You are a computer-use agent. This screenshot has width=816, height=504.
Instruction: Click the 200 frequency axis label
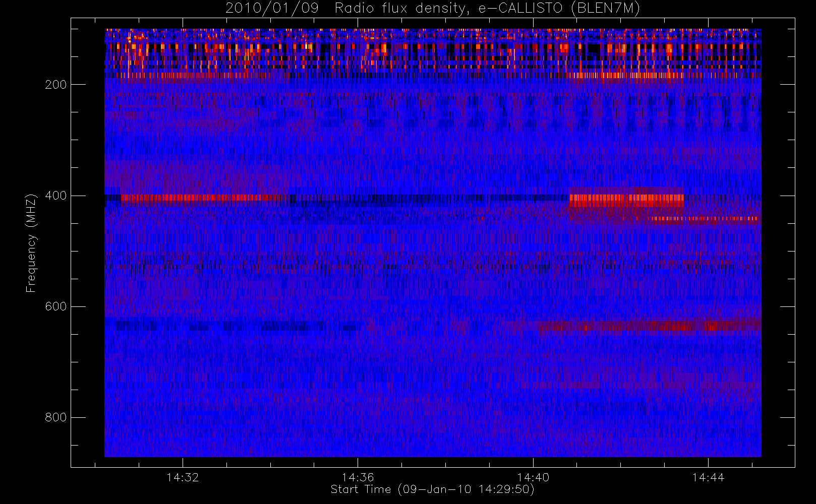click(x=55, y=85)
